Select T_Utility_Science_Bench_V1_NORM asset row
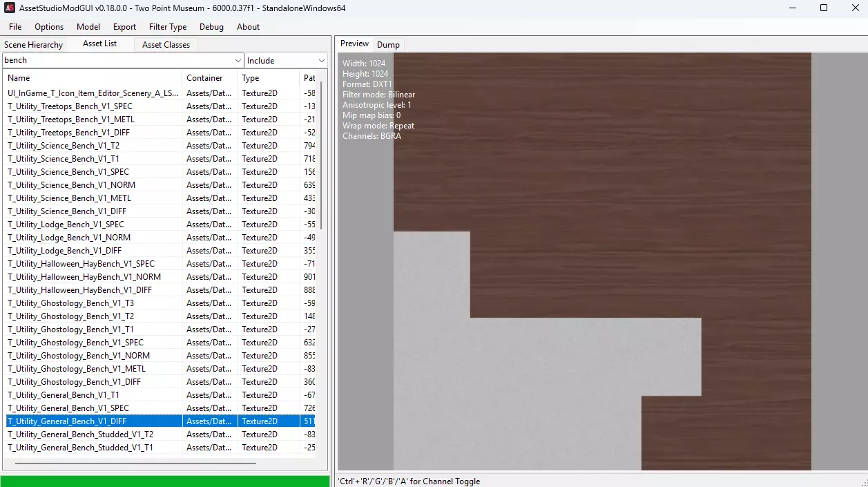This screenshot has width=868, height=487. point(72,185)
